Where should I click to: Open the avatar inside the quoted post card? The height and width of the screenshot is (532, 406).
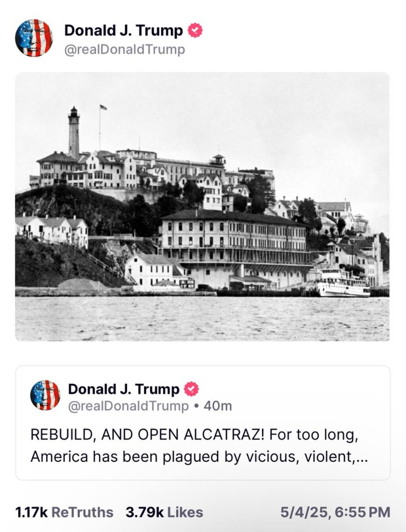point(45,395)
